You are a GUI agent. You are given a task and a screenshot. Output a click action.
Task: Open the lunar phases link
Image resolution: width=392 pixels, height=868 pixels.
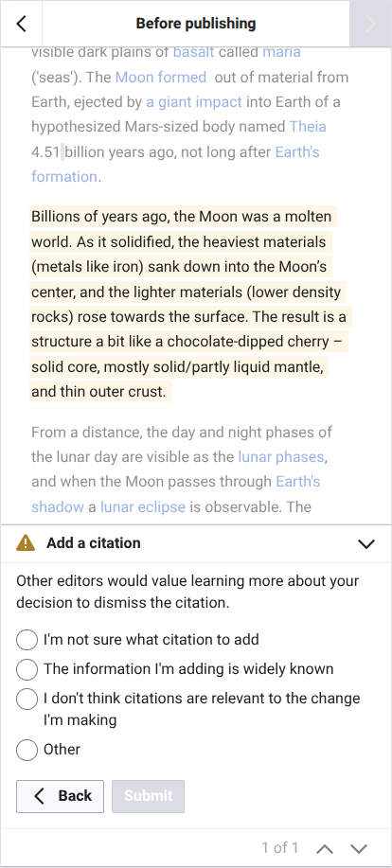[280, 456]
